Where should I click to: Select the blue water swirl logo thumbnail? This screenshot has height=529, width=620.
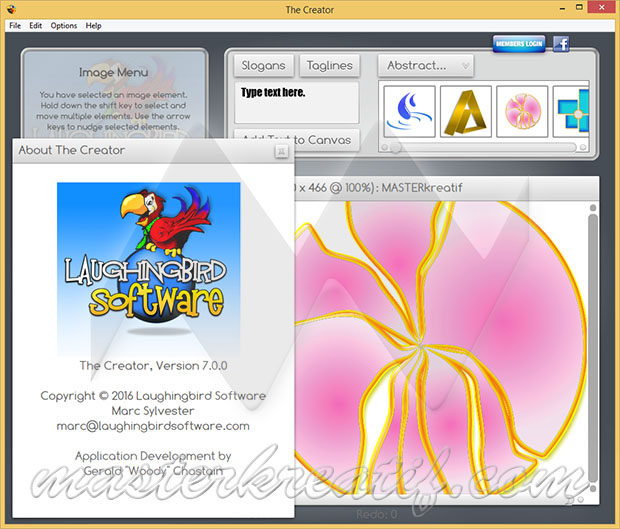[409, 111]
